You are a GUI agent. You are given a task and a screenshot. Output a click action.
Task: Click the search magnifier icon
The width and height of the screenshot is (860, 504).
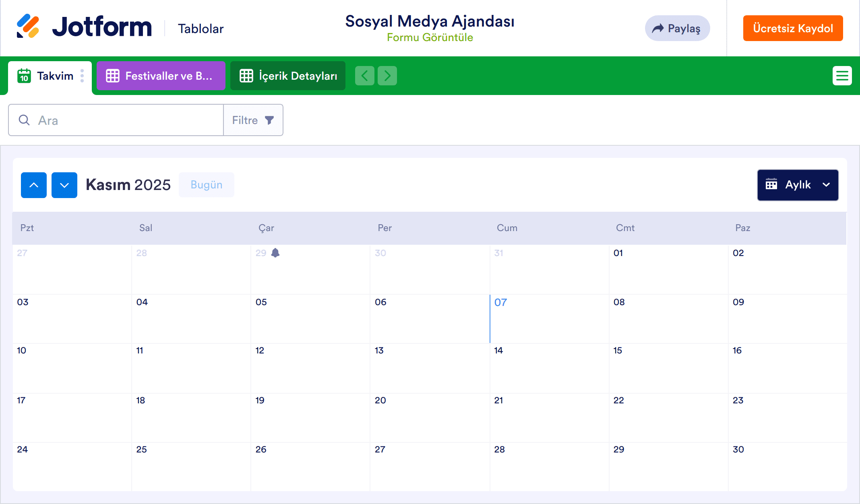24,120
